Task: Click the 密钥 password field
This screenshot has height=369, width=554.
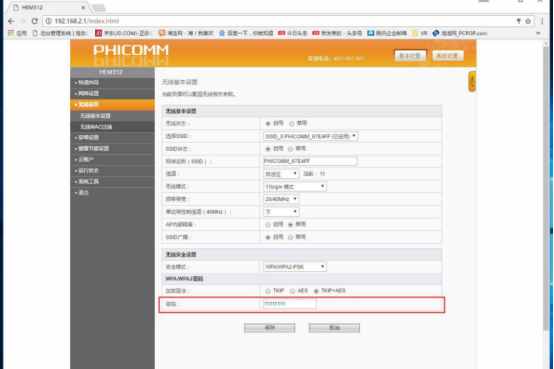Action: (289, 304)
